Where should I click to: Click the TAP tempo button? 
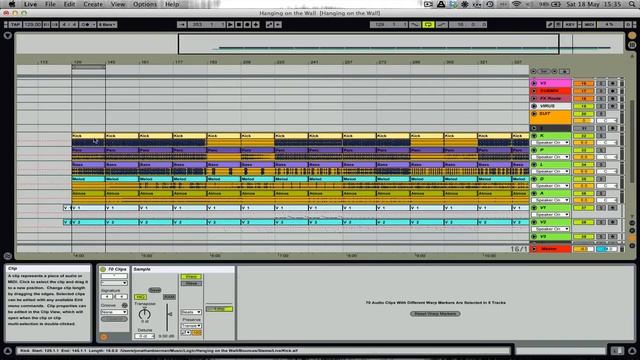[x=16, y=24]
